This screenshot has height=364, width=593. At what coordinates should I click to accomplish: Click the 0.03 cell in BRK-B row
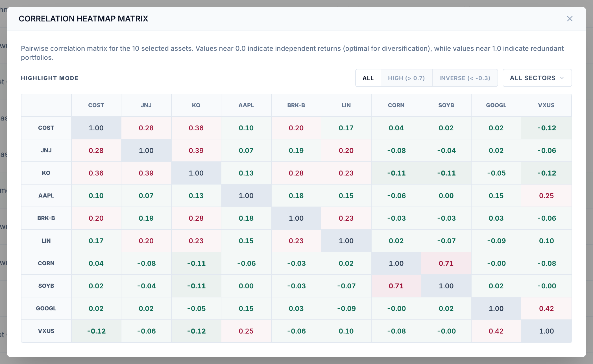point(496,218)
